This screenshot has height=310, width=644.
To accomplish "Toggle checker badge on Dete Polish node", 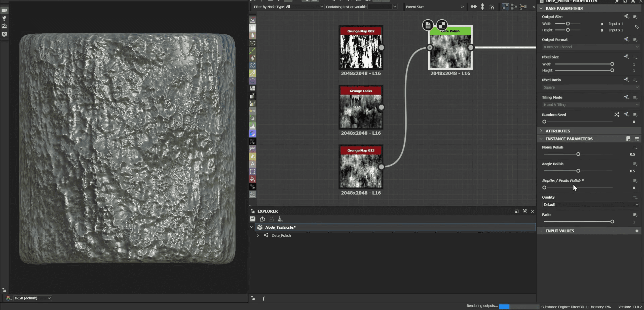I will (x=442, y=25).
